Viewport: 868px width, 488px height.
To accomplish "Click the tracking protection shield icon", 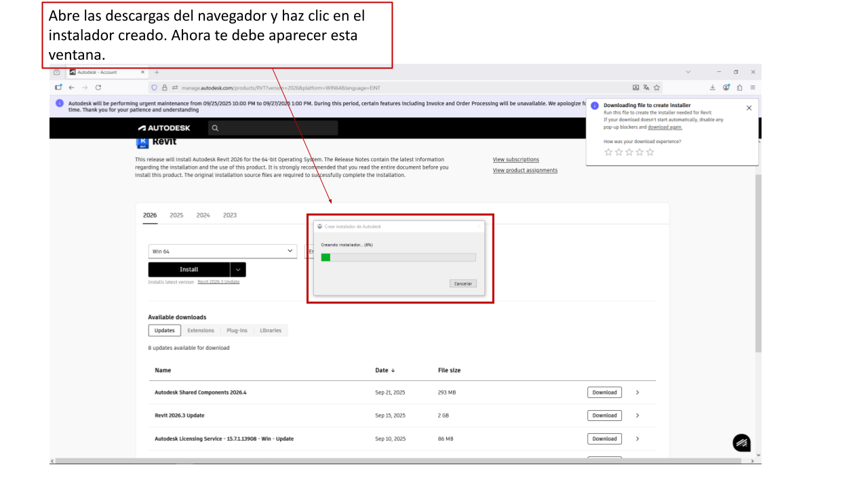I will click(x=155, y=87).
